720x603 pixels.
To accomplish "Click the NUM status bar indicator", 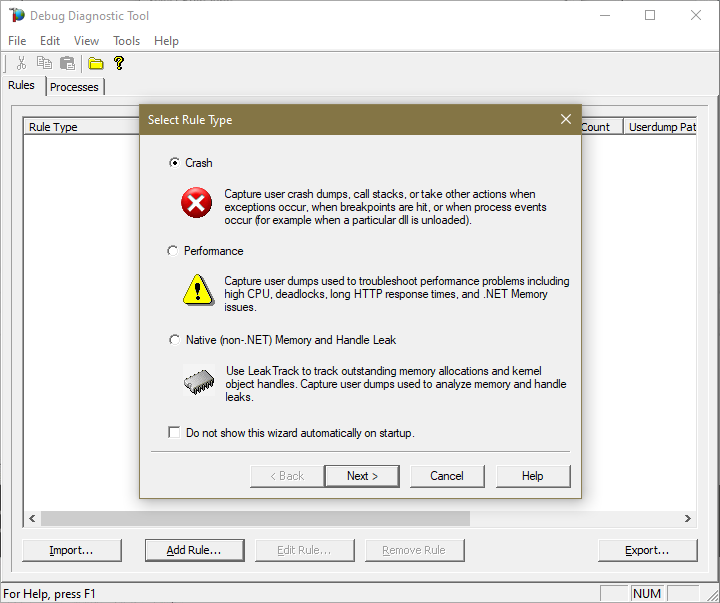I will point(647,593).
